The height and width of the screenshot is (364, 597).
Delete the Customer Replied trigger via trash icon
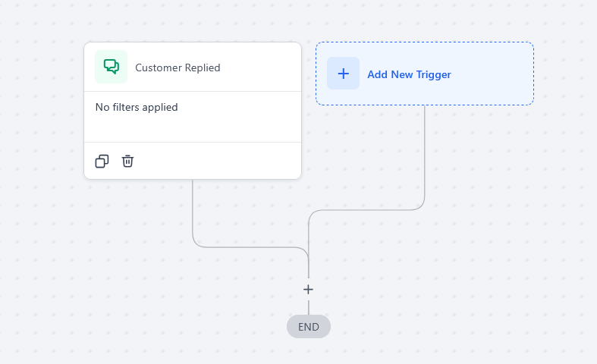(127, 161)
